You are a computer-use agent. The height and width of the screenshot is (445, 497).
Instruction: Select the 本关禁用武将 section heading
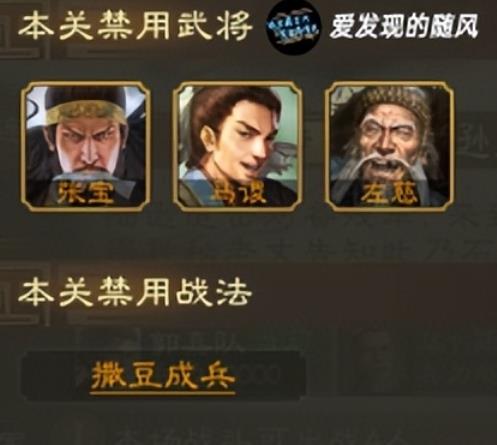tap(135, 26)
